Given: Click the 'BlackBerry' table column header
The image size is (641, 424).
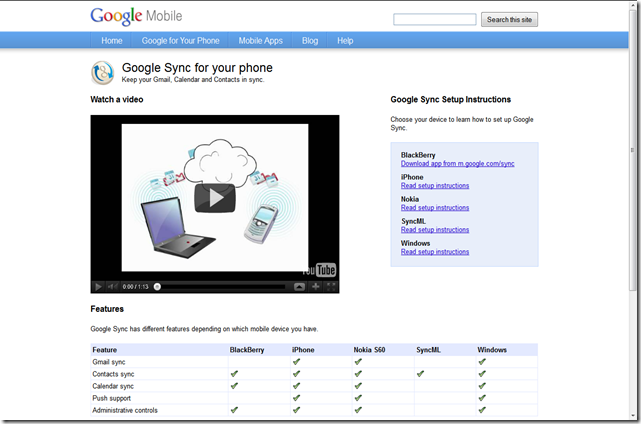Looking at the screenshot, I should [247, 350].
